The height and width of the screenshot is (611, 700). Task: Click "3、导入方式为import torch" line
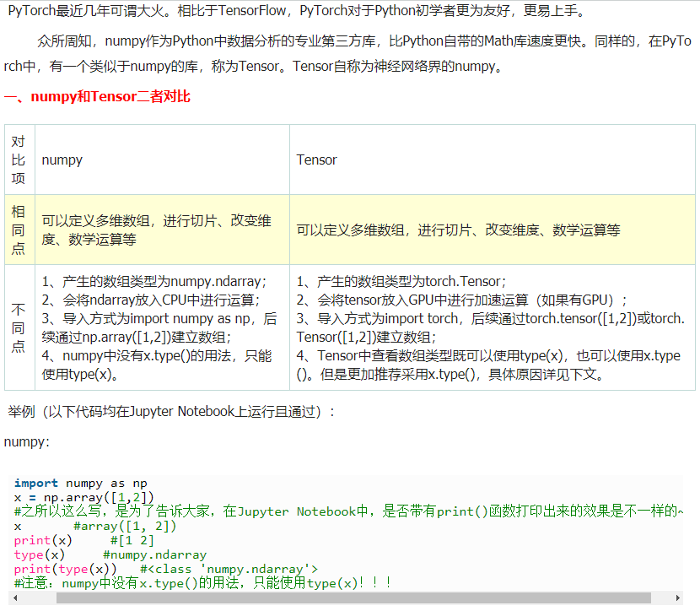pyautogui.click(x=490, y=318)
